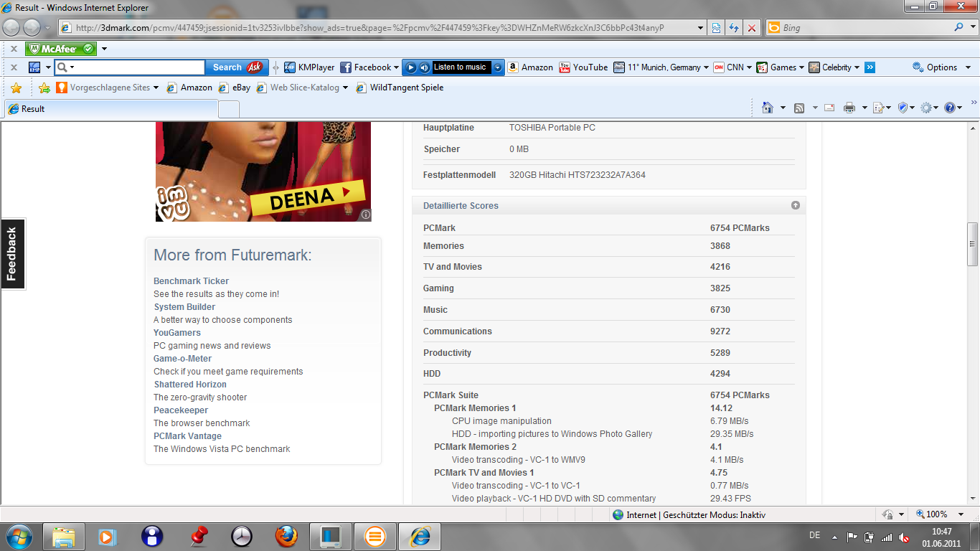This screenshot has height=551, width=980.
Task: Expand the address bar history dropdown
Action: [x=701, y=28]
